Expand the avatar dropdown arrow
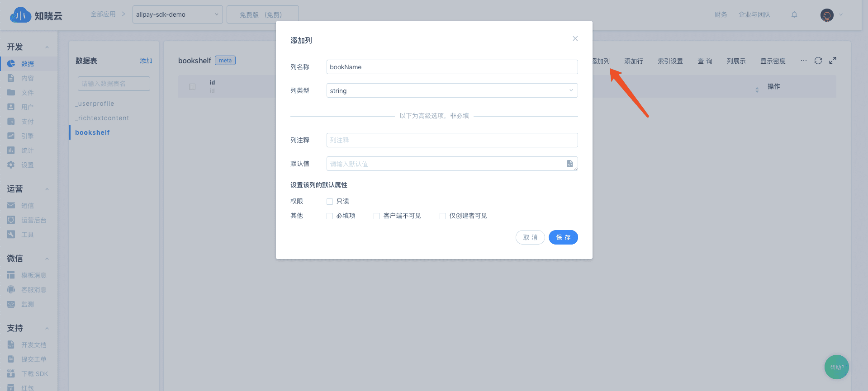 click(841, 15)
